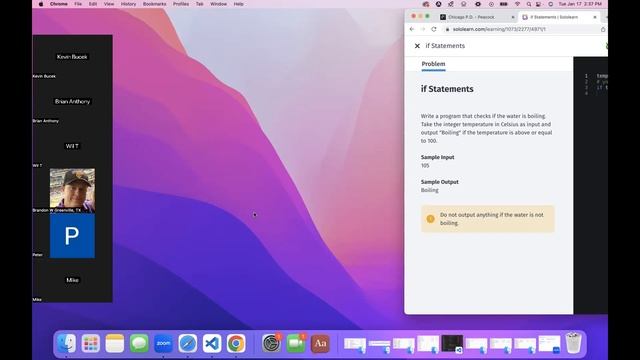Image resolution: width=640 pixels, height=360 pixels.
Task: Restore the dark VS Code minimized window
Action: (x=452, y=344)
